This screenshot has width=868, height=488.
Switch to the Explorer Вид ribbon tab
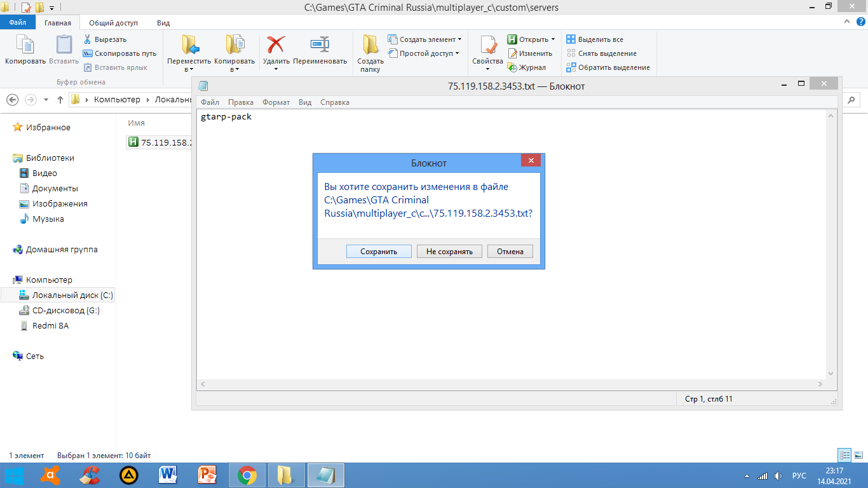tap(163, 22)
